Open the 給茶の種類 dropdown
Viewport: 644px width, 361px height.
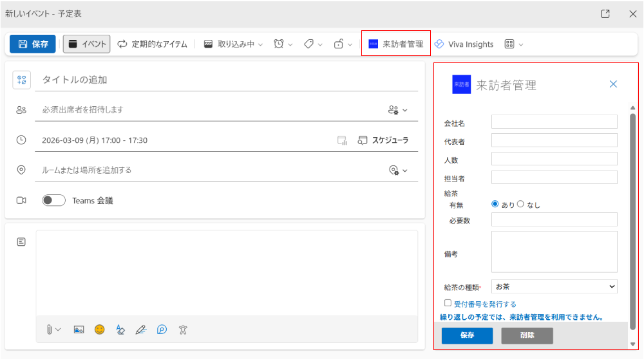click(x=554, y=286)
